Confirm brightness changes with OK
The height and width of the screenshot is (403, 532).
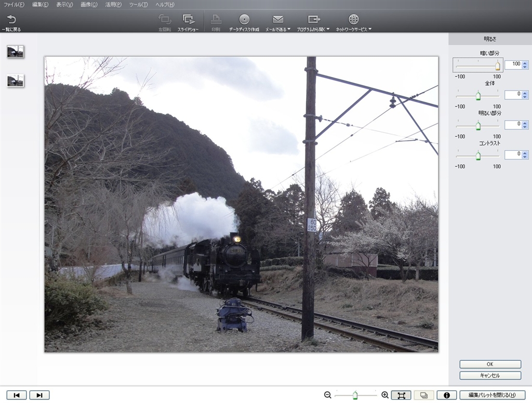490,365
